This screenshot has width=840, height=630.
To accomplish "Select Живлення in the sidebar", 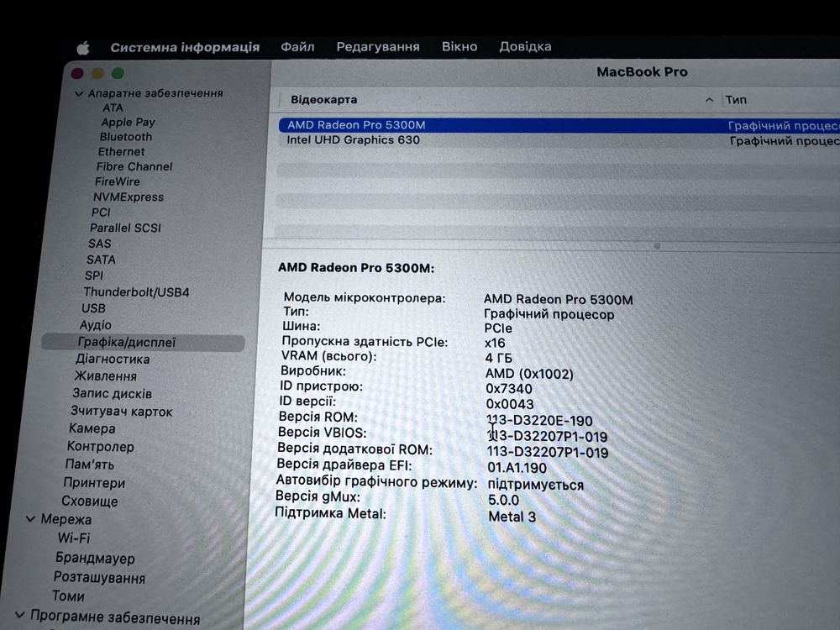I will tap(106, 376).
